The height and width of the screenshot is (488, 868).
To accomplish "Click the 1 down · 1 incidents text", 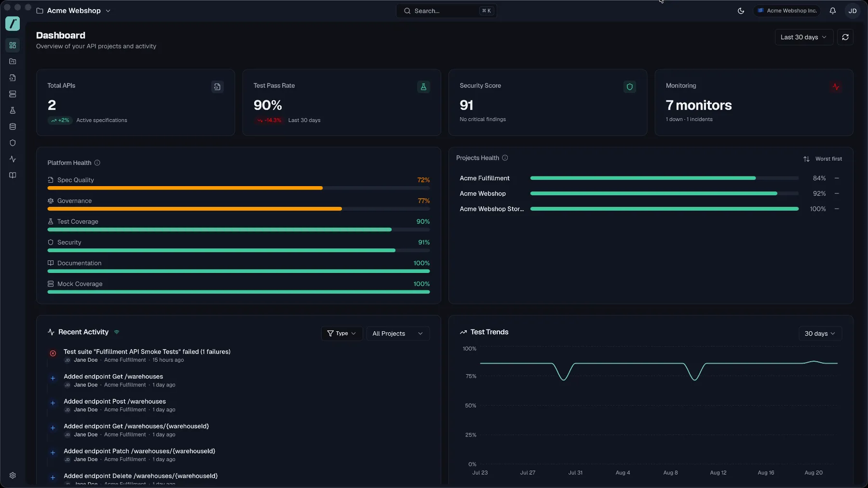I will point(689,119).
